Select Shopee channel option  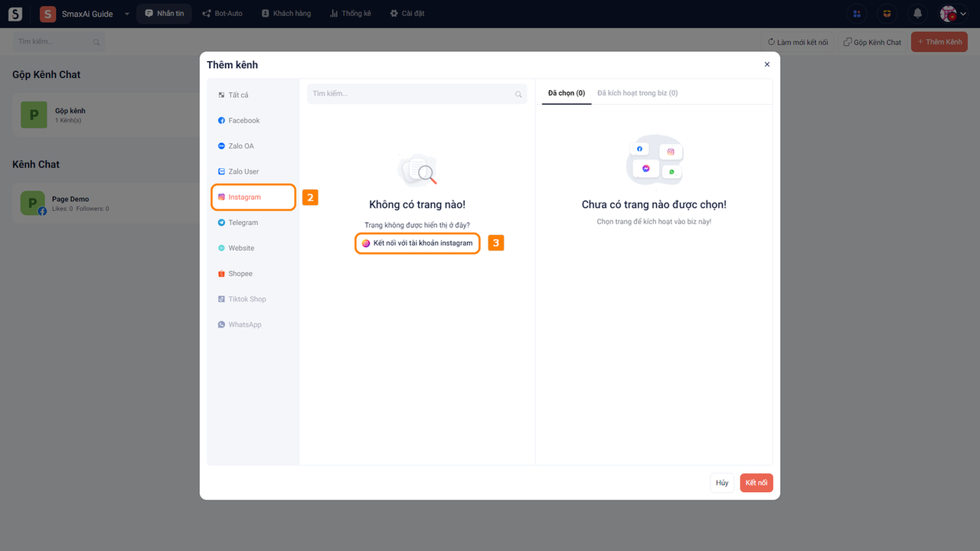pyautogui.click(x=240, y=274)
